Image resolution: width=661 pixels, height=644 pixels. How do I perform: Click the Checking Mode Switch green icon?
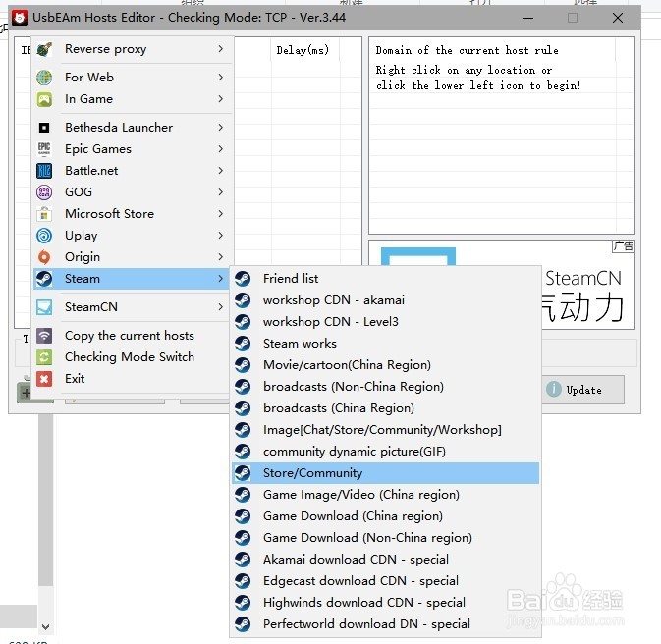[44, 357]
